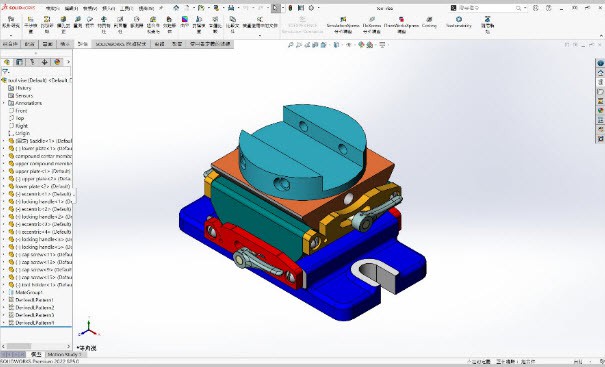Click the FeatureManager filter input field
605x367 pixels.
pos(40,71)
